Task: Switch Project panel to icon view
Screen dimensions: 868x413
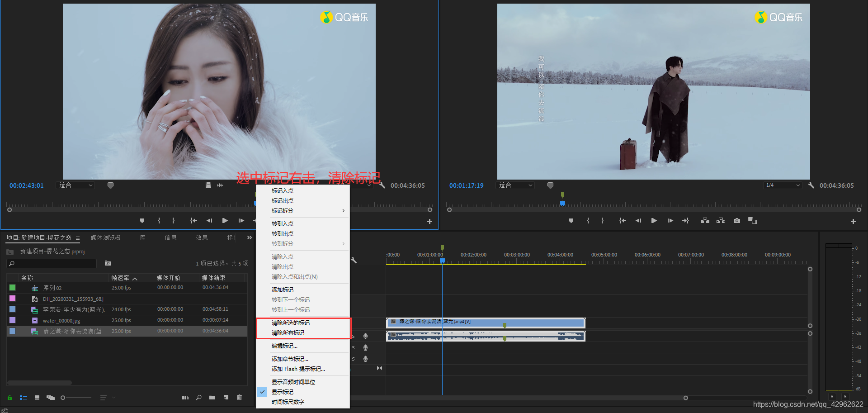Action: pyautogui.click(x=37, y=398)
